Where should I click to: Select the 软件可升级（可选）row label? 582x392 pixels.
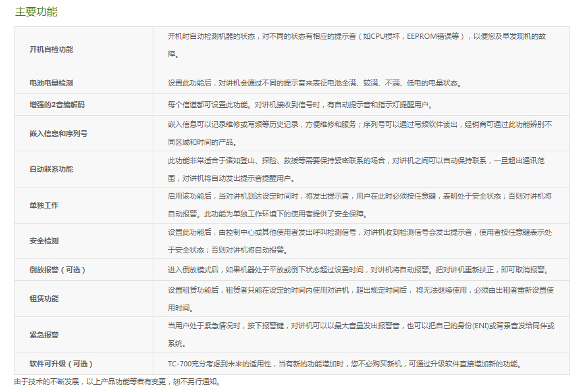[x=61, y=364]
